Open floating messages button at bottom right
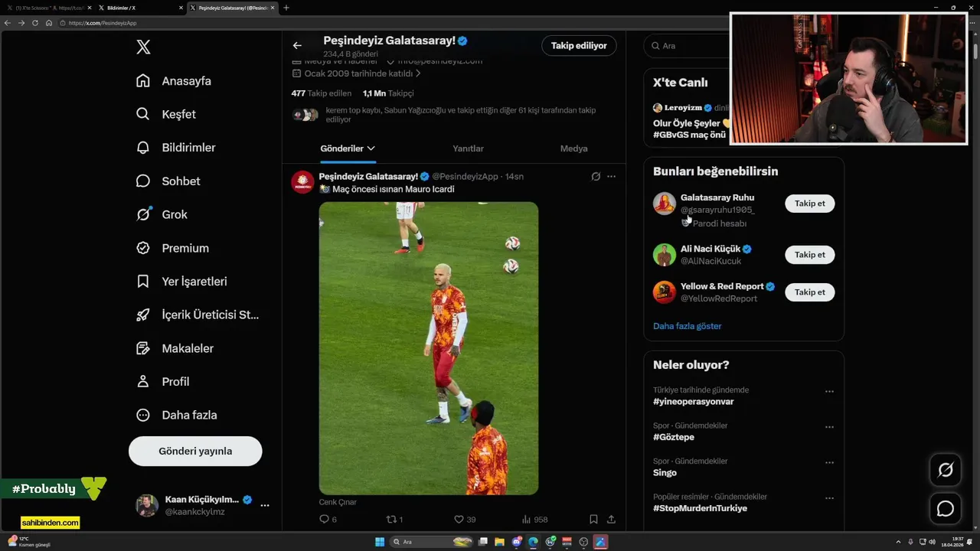Image resolution: width=980 pixels, height=551 pixels. (946, 509)
